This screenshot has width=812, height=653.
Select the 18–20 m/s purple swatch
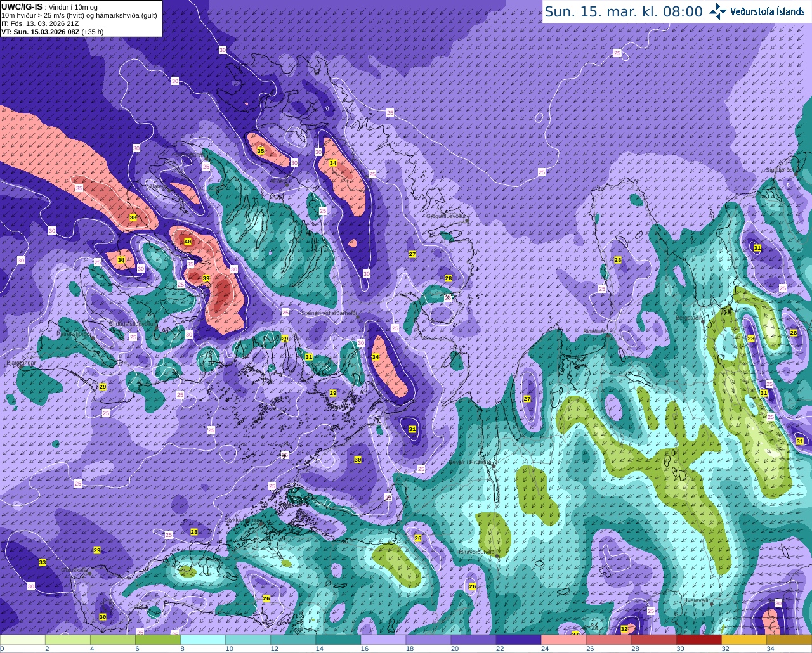(x=428, y=640)
